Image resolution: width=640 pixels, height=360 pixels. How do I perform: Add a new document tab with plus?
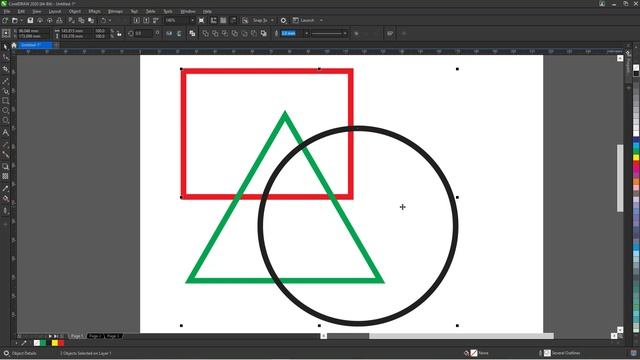56,45
